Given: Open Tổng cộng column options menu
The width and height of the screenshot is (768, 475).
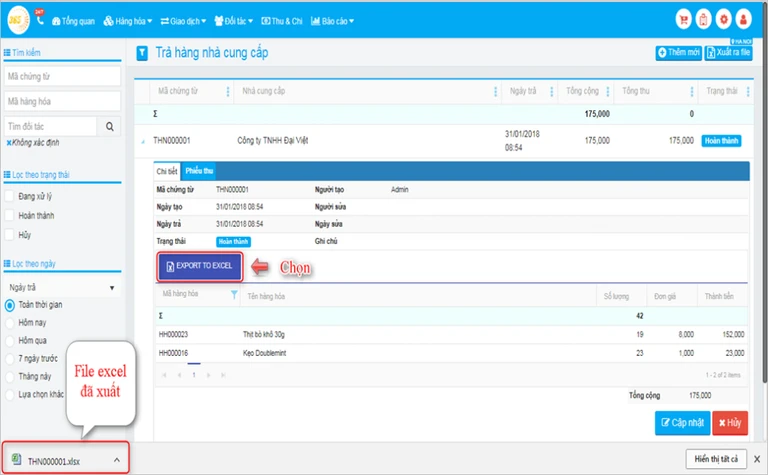Looking at the screenshot, I should coord(607,91).
